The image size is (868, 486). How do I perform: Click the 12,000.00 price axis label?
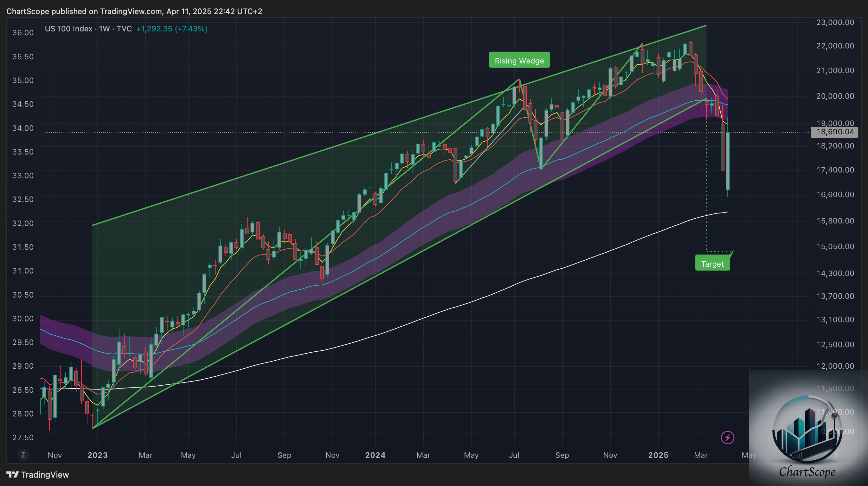click(835, 366)
